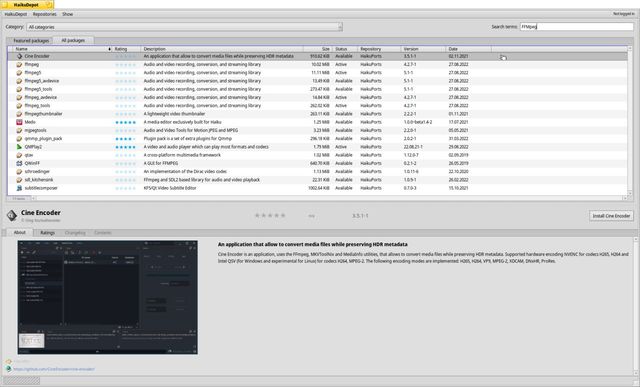
Task: Open the Category dropdown list
Action: 184,27
